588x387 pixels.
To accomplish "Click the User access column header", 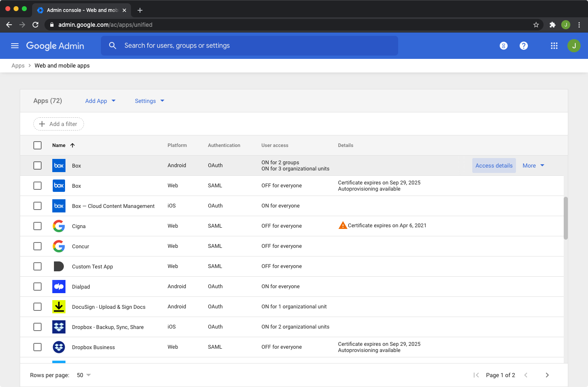I will coord(275,145).
